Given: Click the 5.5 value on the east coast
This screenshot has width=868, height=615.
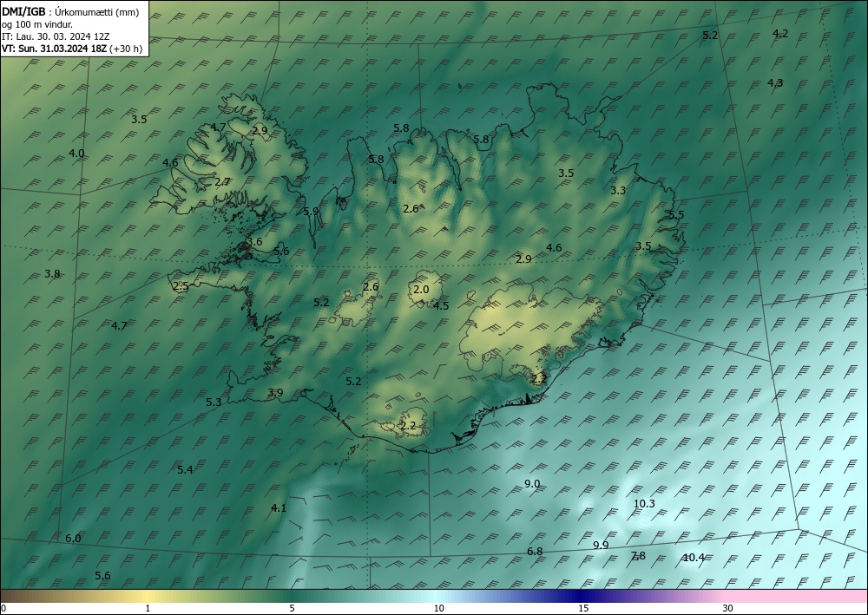Looking at the screenshot, I should [676, 214].
